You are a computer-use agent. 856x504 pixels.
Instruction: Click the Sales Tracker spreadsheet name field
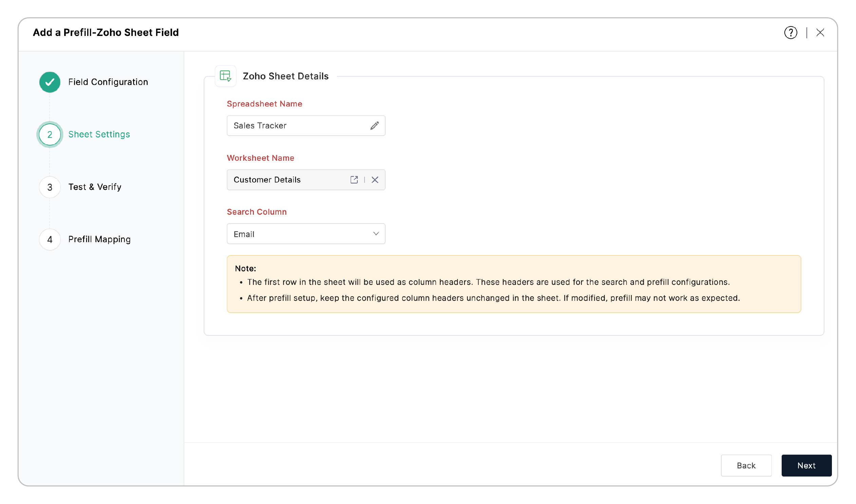pyautogui.click(x=306, y=125)
